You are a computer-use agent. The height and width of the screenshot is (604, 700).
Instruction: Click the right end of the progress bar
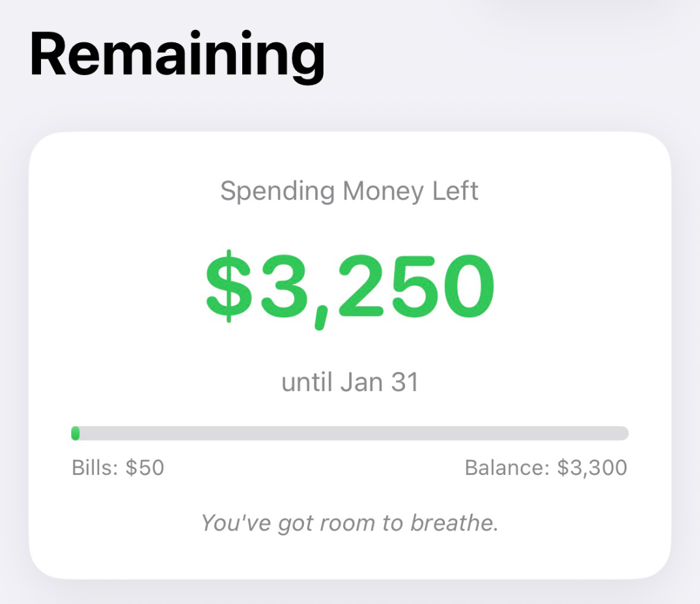point(623,433)
